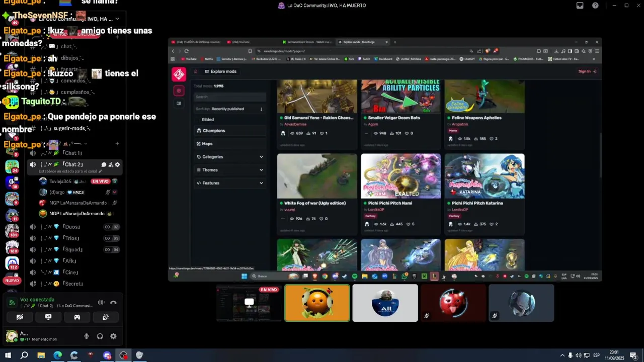Mute the microphone in user panel
Image resolution: width=644 pixels, height=362 pixels.
point(87,336)
